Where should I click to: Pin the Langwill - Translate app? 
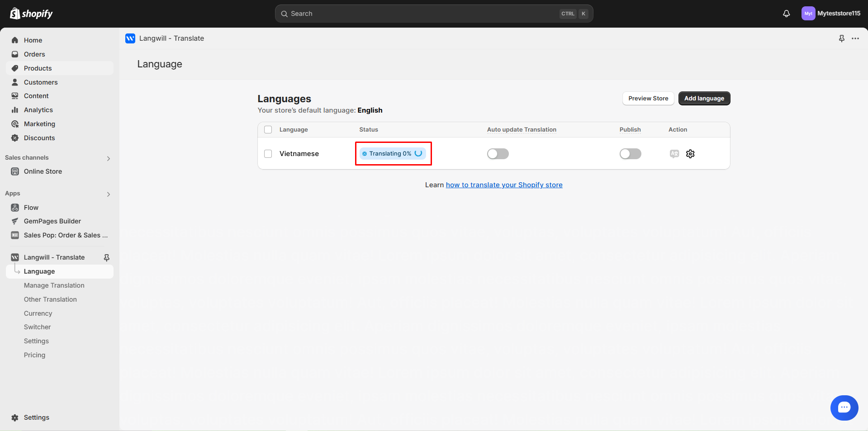point(107,257)
